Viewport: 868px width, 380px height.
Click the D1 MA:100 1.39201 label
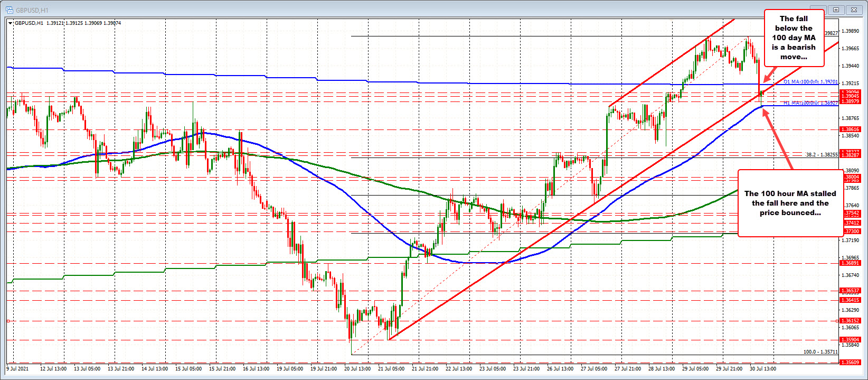pos(810,82)
